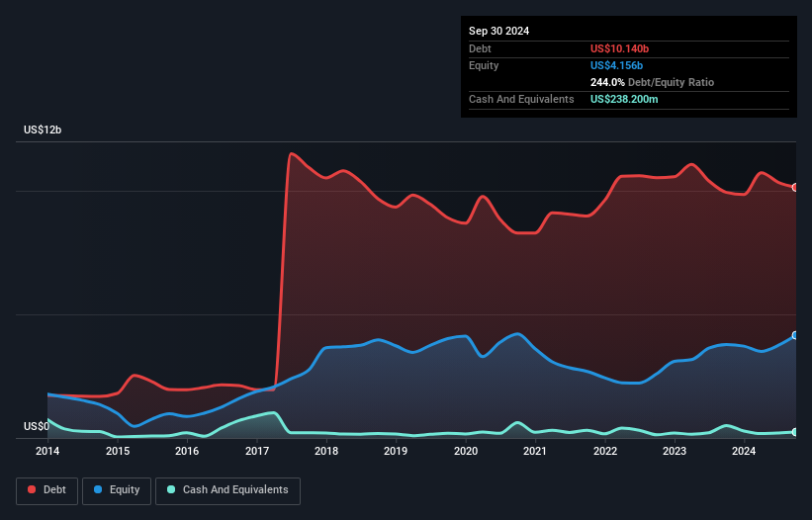Click the 2022 x-axis label
812x520 pixels.
click(x=605, y=451)
